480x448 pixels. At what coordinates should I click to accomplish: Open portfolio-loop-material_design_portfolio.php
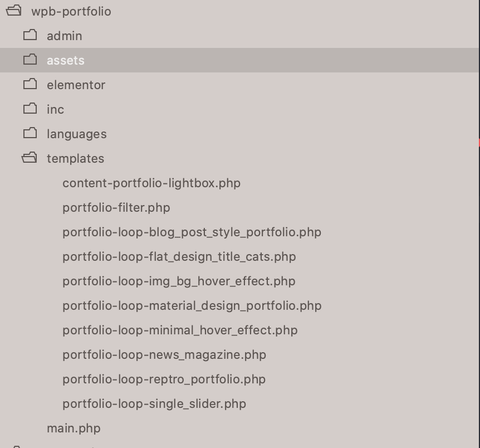pyautogui.click(x=192, y=306)
